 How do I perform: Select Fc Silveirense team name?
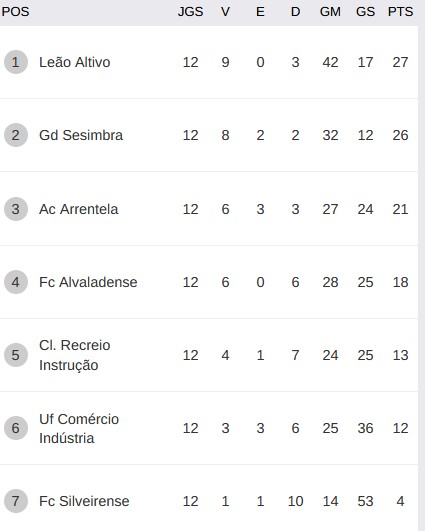(x=84, y=501)
